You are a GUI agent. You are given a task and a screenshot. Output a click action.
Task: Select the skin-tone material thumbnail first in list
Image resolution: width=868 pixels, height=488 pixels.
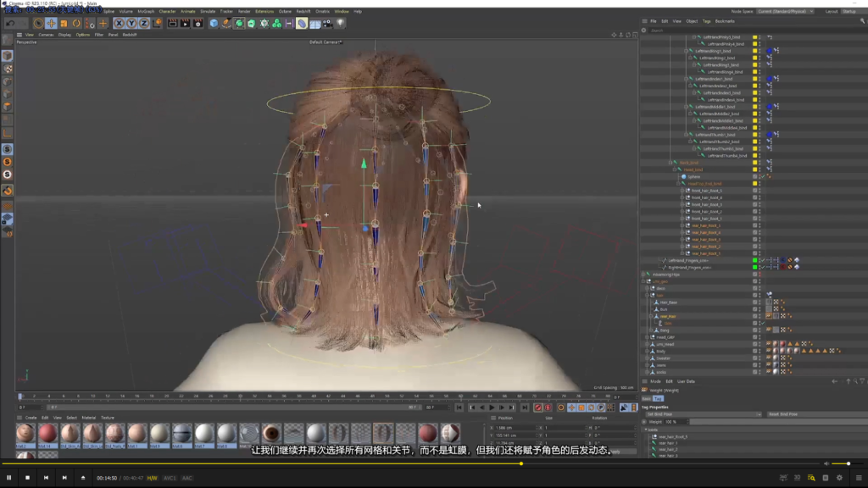tap(25, 433)
